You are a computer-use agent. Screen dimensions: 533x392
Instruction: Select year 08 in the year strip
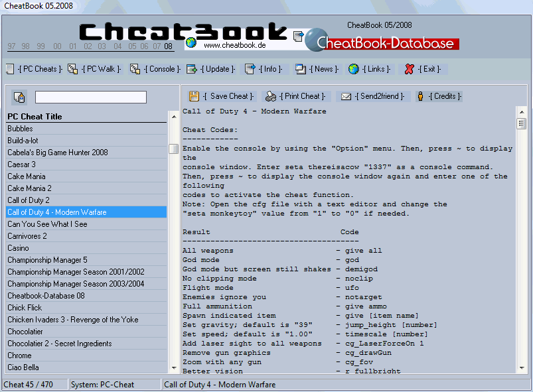coord(168,46)
